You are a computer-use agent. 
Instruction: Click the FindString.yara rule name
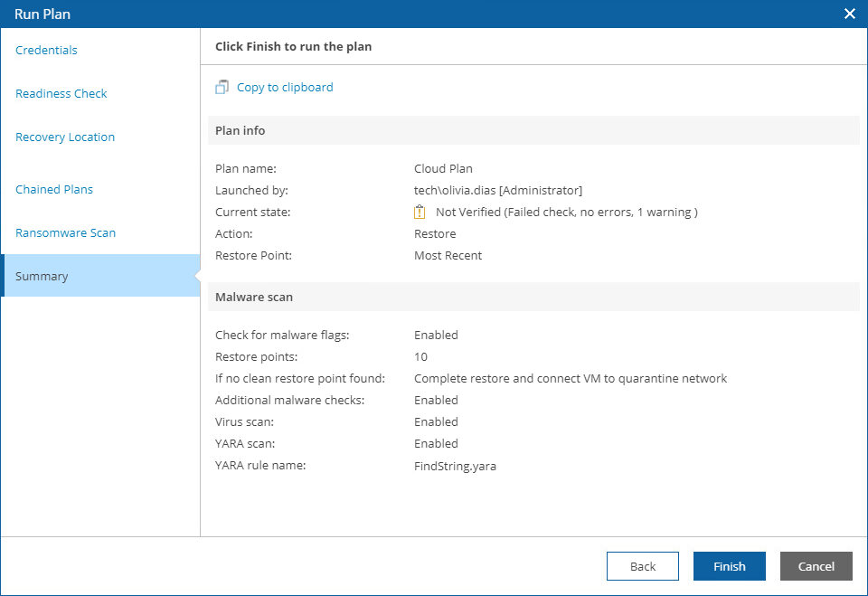[455, 466]
